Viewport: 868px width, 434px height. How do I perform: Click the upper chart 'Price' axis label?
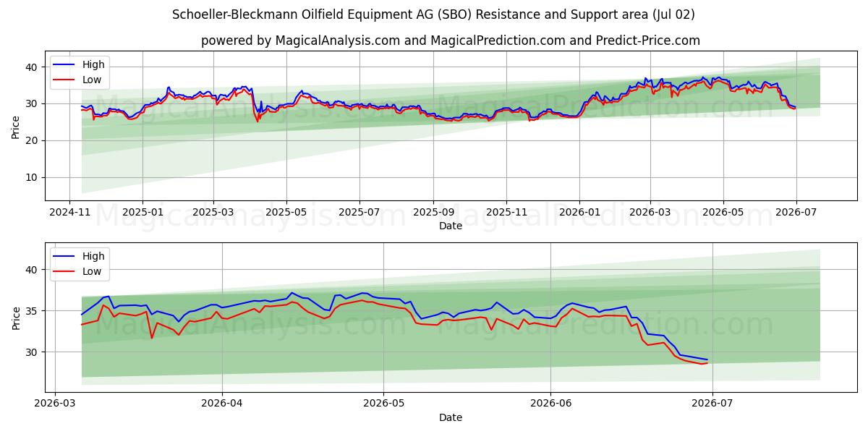pos(16,127)
